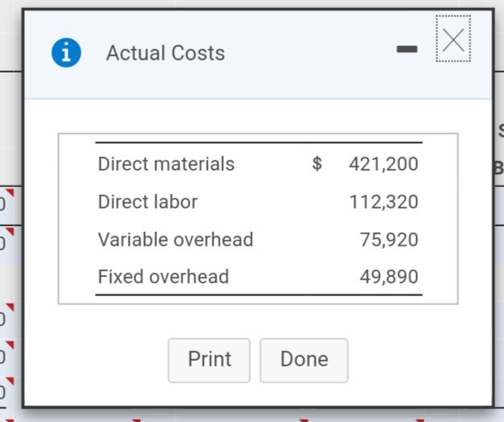
Task: Click the 75,920 value
Action: click(x=389, y=240)
